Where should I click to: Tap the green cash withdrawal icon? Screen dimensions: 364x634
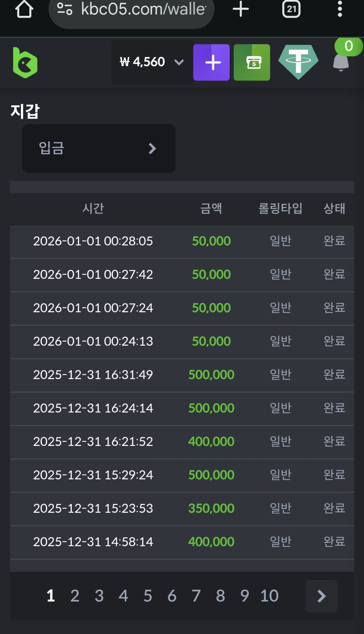coord(252,62)
